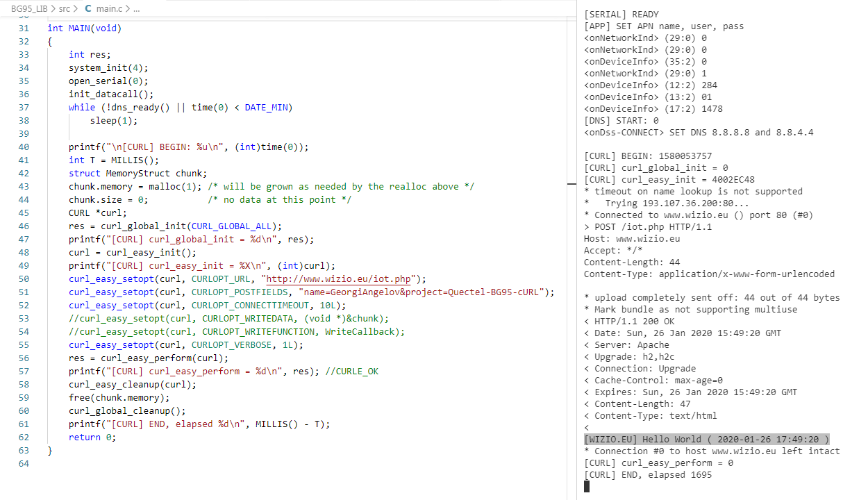Click the "<onDeviceInfo> (12:2) 284" terminal line
Image resolution: width=868 pixels, height=500 pixels.
click(651, 85)
